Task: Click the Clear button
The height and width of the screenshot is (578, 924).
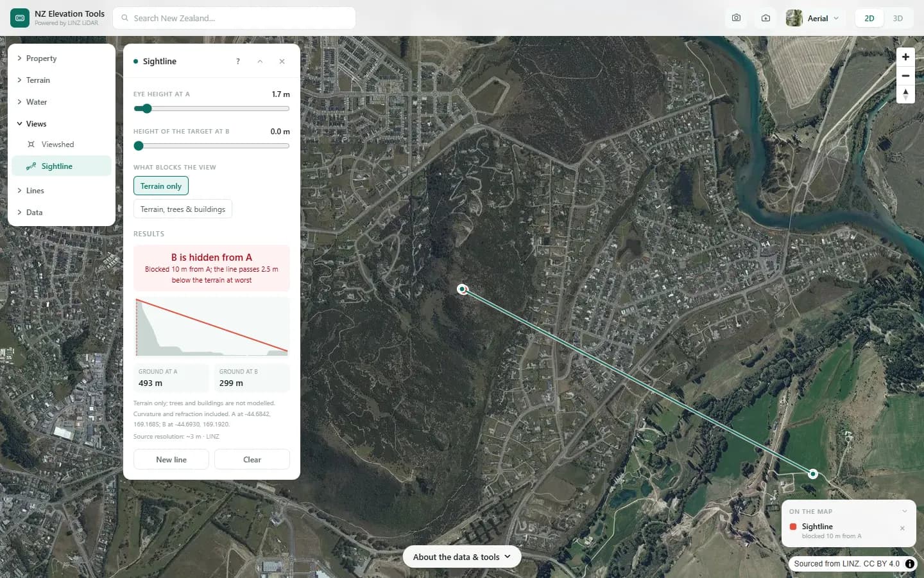Action: coord(252,460)
